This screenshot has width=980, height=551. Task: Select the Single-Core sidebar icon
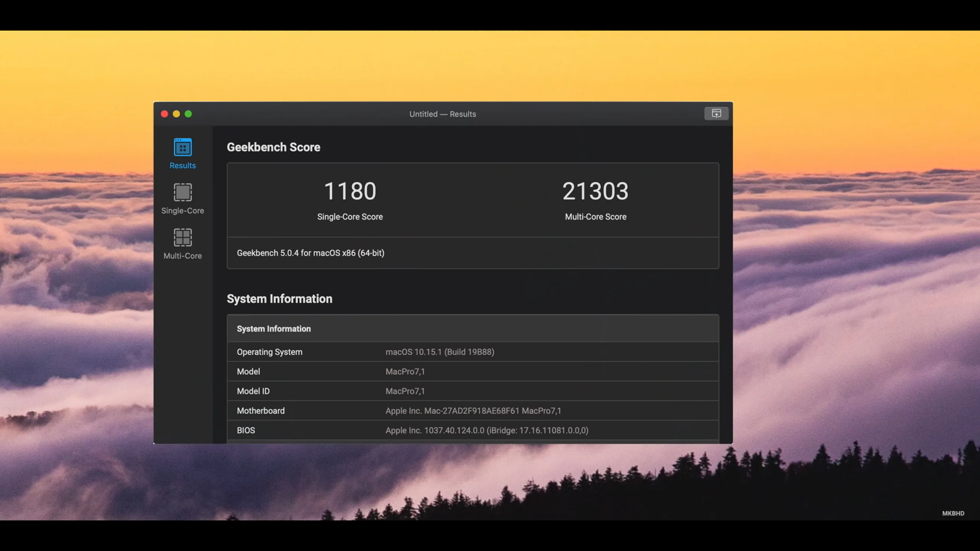(x=183, y=192)
